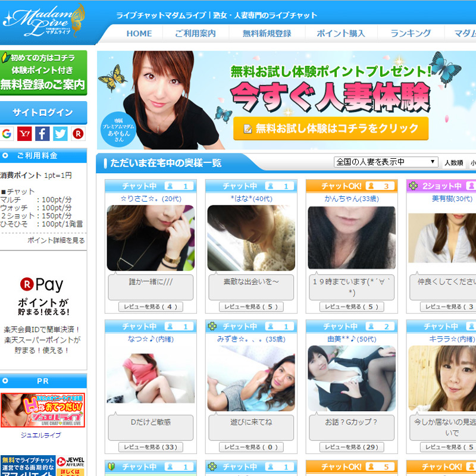Open みずき☆。、。(35歳) profile name
Image resolution: width=476 pixels, height=476 pixels.
251,339
